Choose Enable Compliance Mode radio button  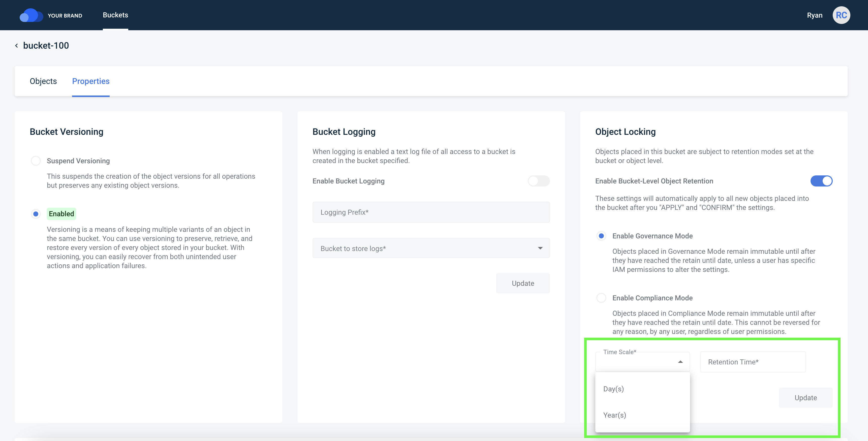(601, 298)
